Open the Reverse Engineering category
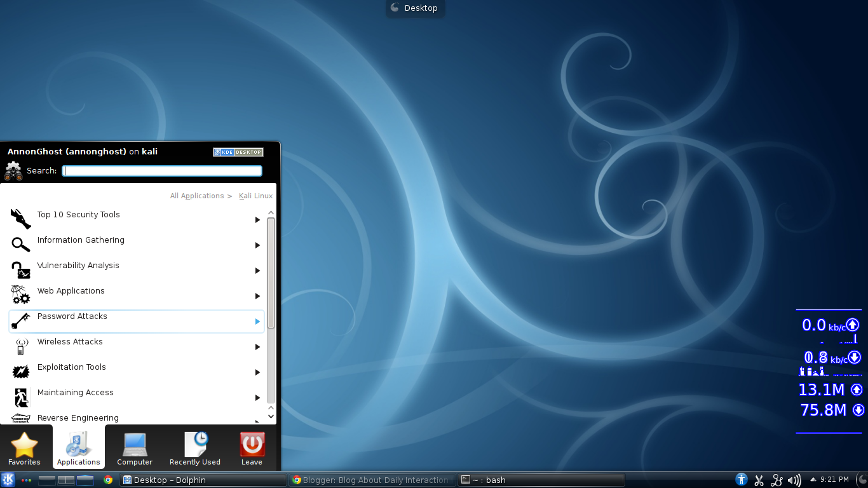The image size is (868, 488). (x=78, y=418)
